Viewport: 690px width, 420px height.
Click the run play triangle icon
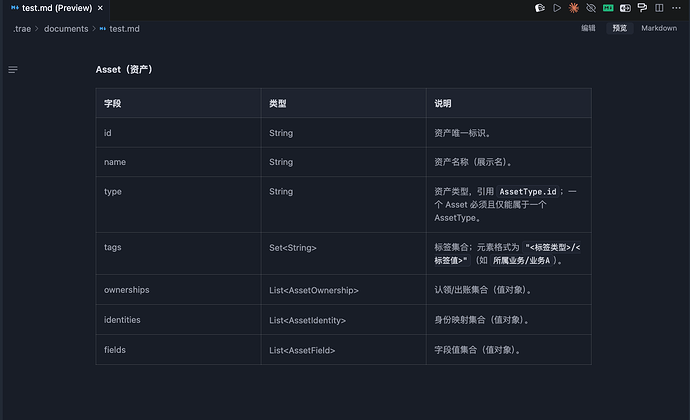(x=557, y=8)
